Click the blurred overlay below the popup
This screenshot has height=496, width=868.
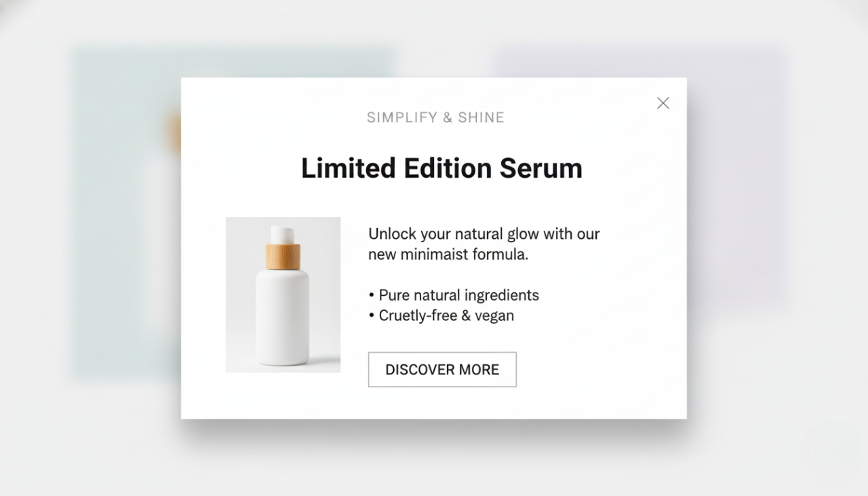tap(434, 458)
